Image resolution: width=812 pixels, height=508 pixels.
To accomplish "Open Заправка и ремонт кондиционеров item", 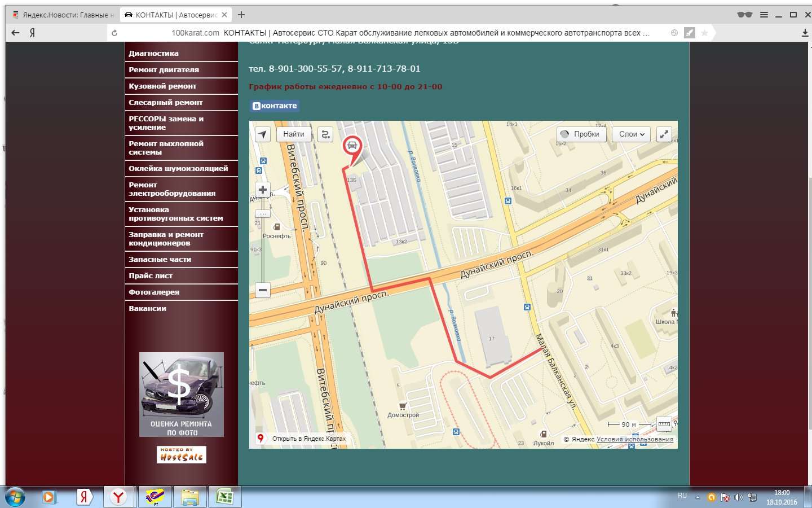I will (182, 239).
